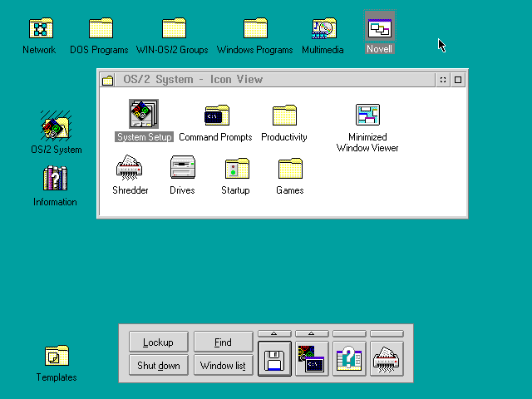Click the Lockup button
This screenshot has width=532, height=399.
pyautogui.click(x=159, y=342)
